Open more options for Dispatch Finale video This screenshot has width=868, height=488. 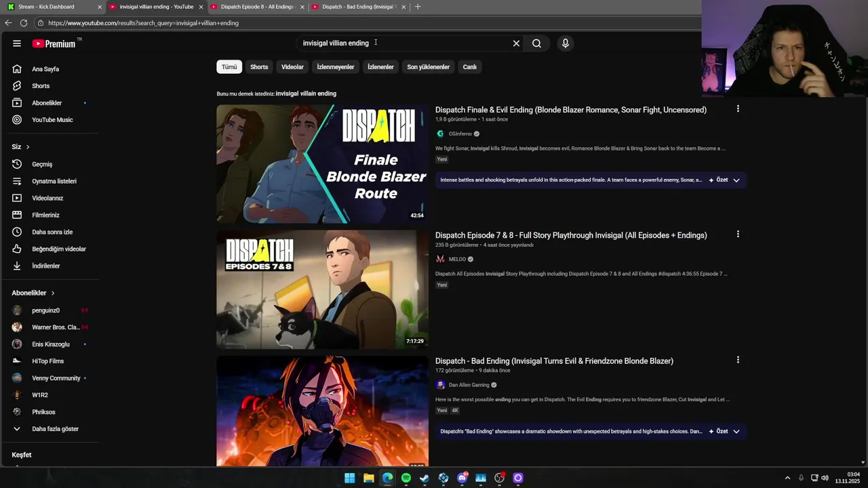(x=738, y=108)
